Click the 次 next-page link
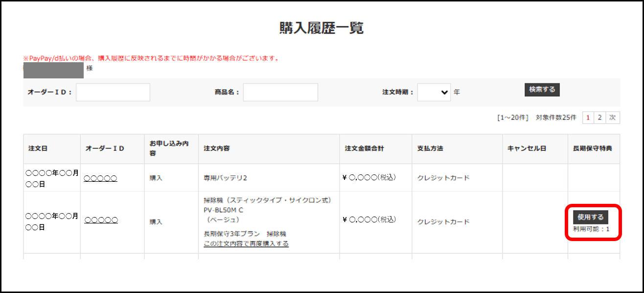This screenshot has height=293, width=644. click(612, 118)
